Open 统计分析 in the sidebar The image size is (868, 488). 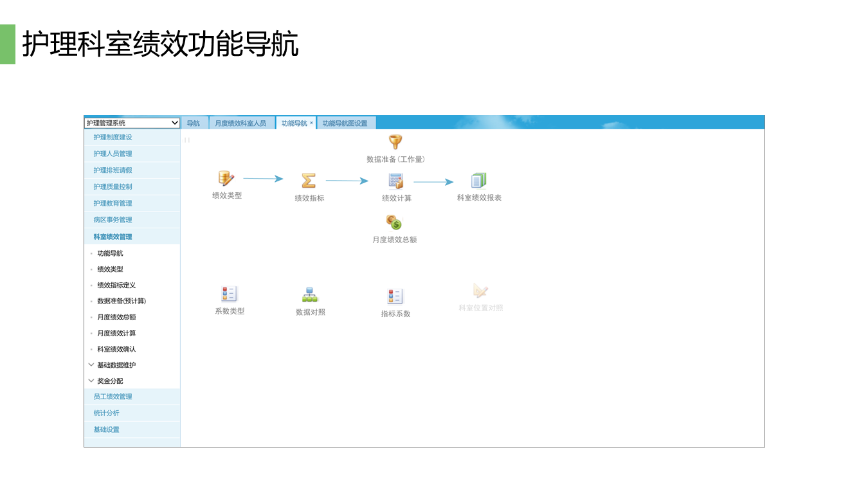(132, 413)
